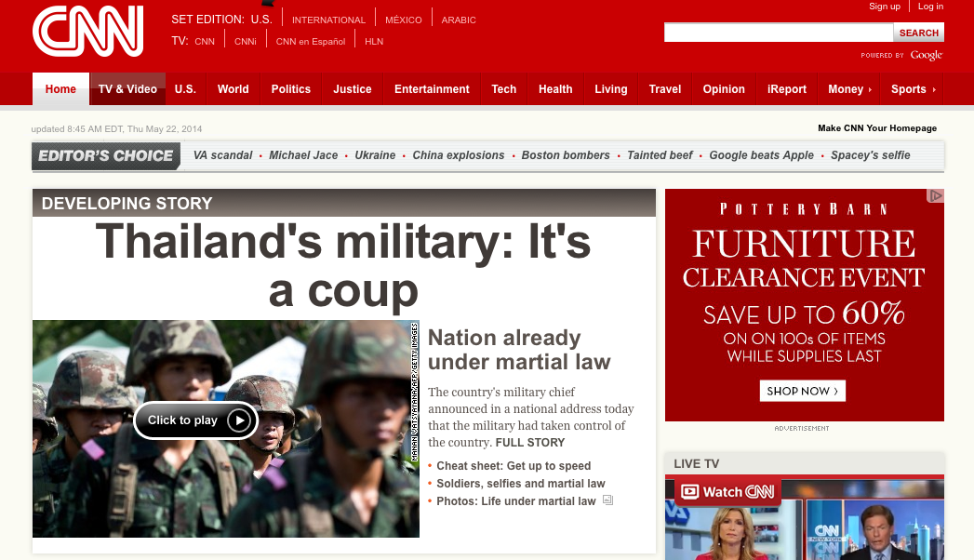Focus the search input field

(779, 33)
